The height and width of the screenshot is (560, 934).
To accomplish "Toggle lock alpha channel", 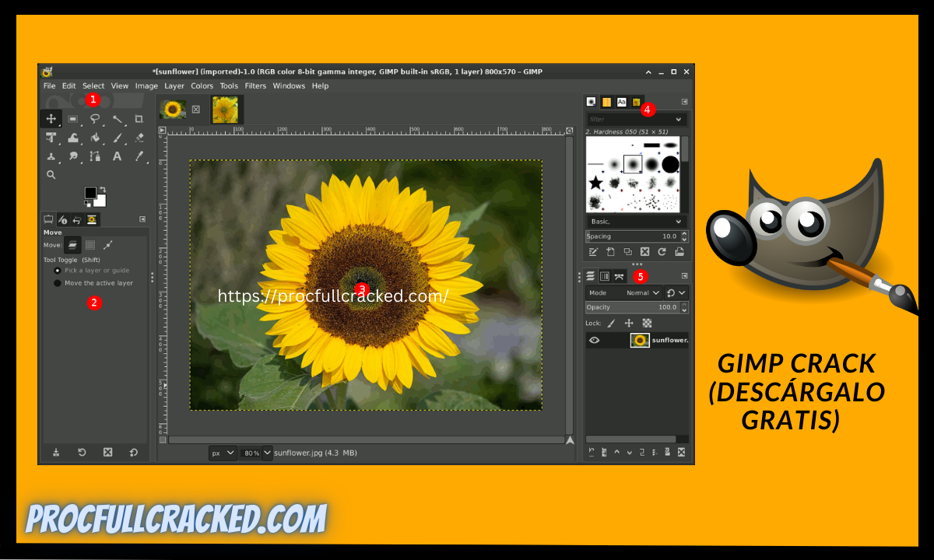I will 647,323.
